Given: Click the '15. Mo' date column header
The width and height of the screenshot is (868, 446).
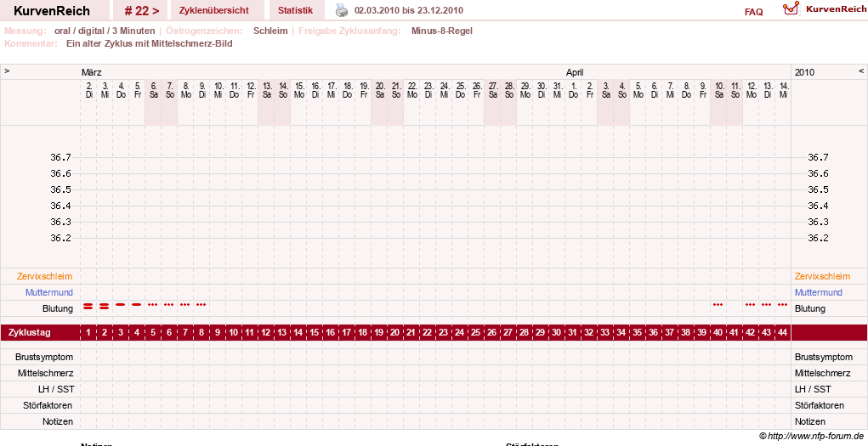Looking at the screenshot, I should (299, 90).
